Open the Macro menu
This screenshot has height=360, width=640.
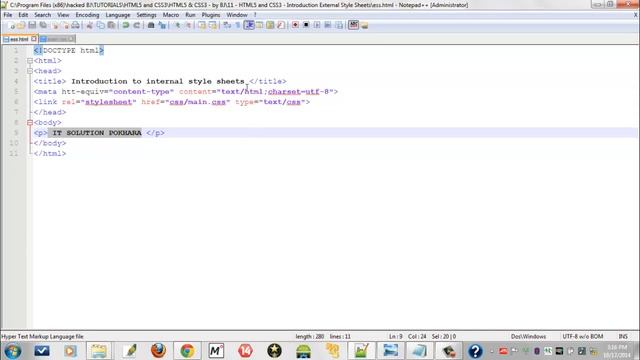point(171,15)
